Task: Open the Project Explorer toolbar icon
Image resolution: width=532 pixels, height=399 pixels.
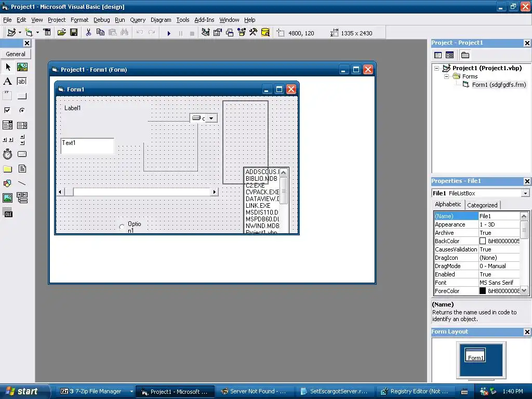Action: coord(205,33)
